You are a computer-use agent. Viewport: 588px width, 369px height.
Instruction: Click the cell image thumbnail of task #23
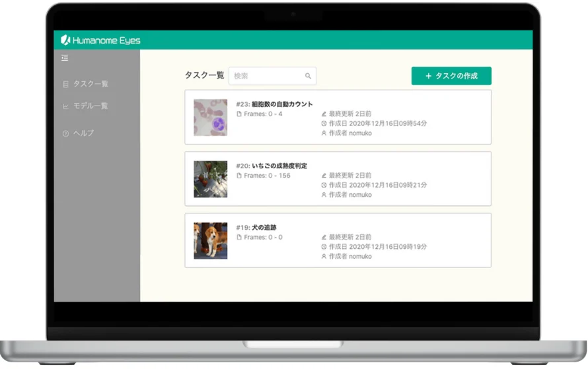pyautogui.click(x=210, y=117)
